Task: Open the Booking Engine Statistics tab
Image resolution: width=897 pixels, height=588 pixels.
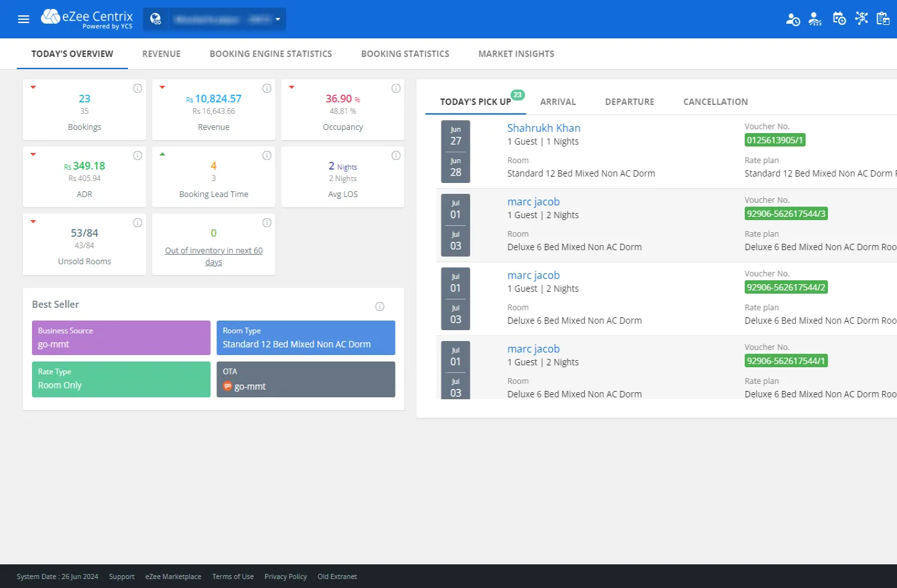Action: pyautogui.click(x=271, y=54)
